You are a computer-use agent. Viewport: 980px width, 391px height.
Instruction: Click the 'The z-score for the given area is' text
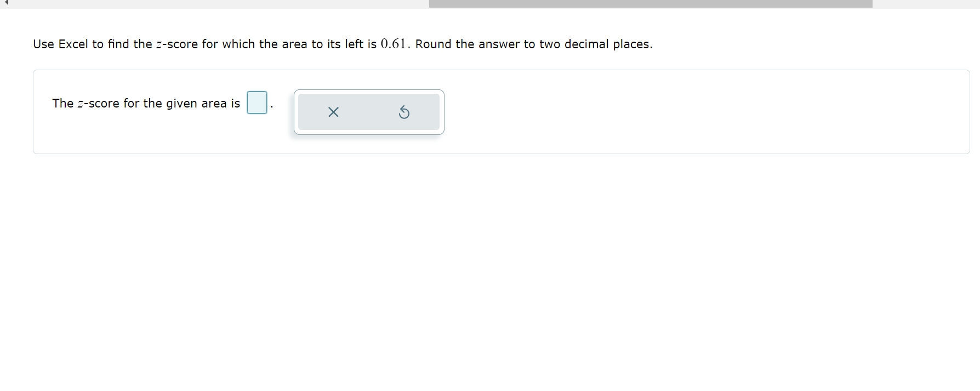click(x=145, y=103)
